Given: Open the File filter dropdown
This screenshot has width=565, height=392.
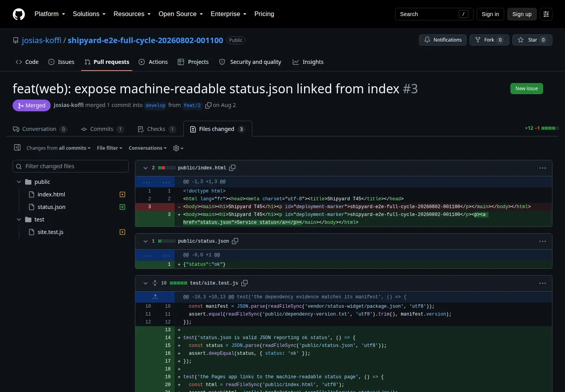Looking at the screenshot, I should click(109, 148).
